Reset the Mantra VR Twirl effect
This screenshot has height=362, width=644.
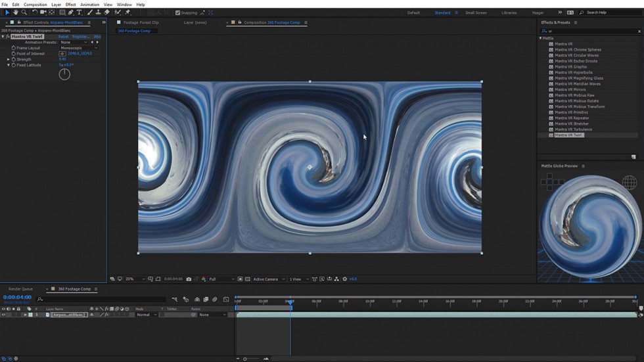[x=63, y=37]
